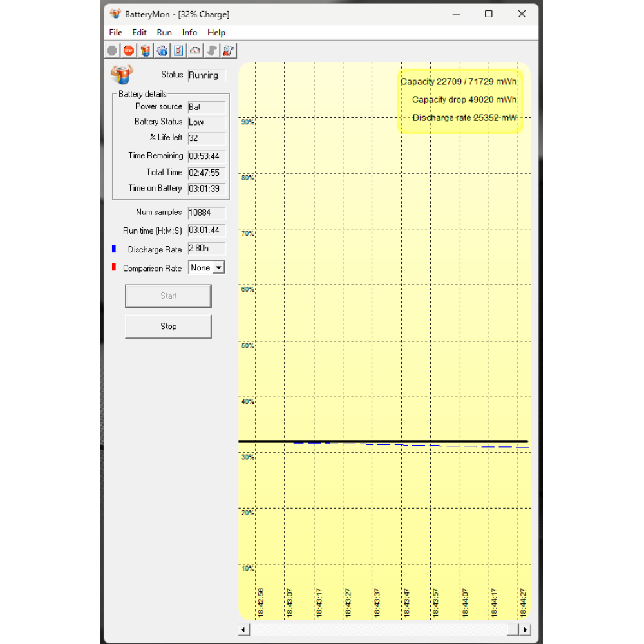Viewport: 644px width, 644px height.
Task: Open the Edit menu
Action: (139, 32)
